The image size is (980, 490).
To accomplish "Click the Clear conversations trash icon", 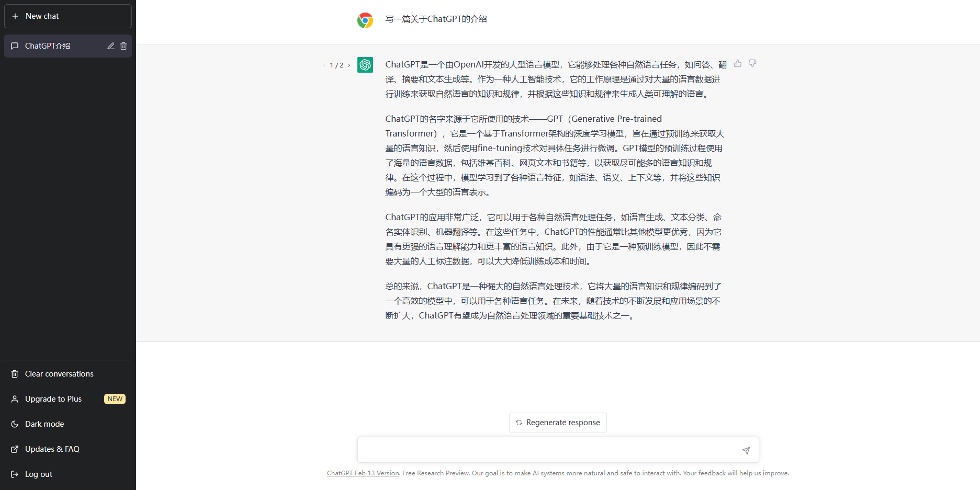I will tap(14, 373).
